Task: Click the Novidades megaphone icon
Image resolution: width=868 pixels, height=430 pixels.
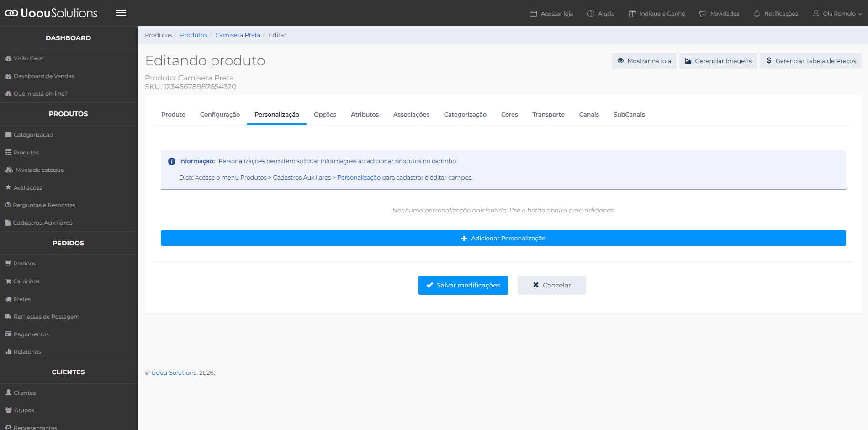Action: coord(703,14)
